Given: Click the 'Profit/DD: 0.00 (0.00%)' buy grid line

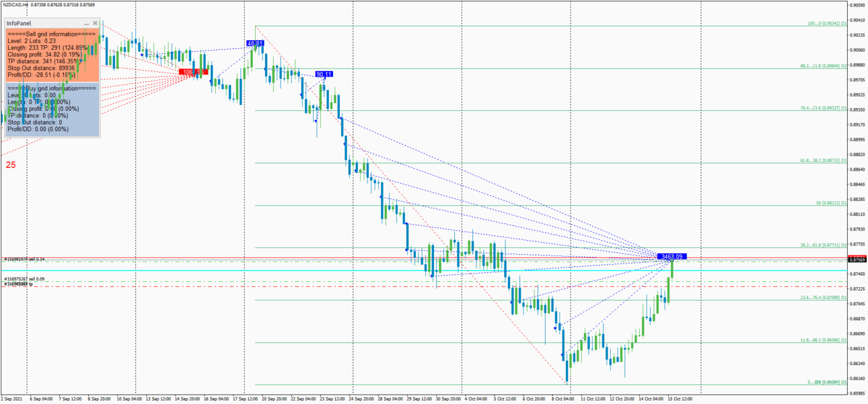Looking at the screenshot, I should click(x=38, y=129).
